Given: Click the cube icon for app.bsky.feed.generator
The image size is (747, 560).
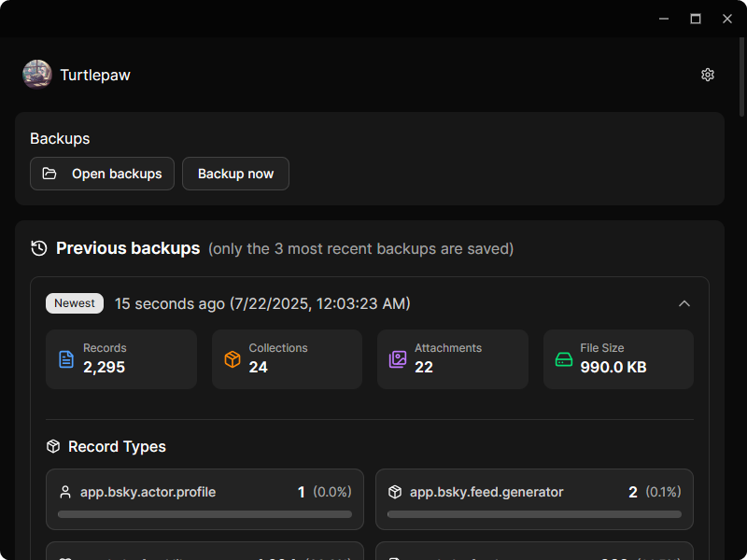Looking at the screenshot, I should pos(395,492).
